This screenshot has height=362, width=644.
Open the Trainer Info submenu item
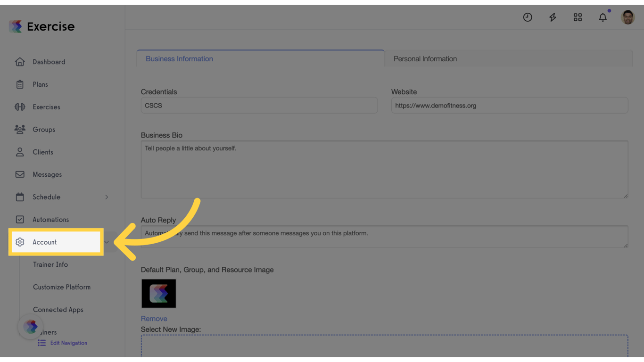[x=50, y=264]
